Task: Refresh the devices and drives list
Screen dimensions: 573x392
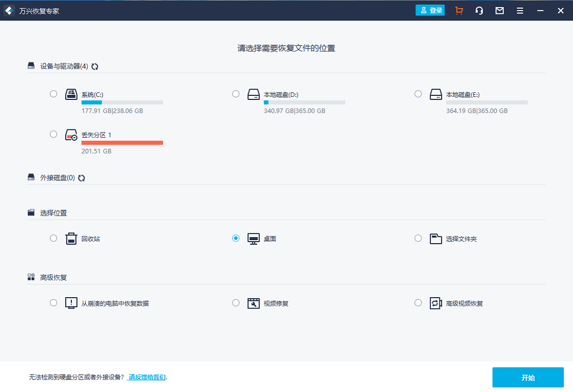Action: 95,66
